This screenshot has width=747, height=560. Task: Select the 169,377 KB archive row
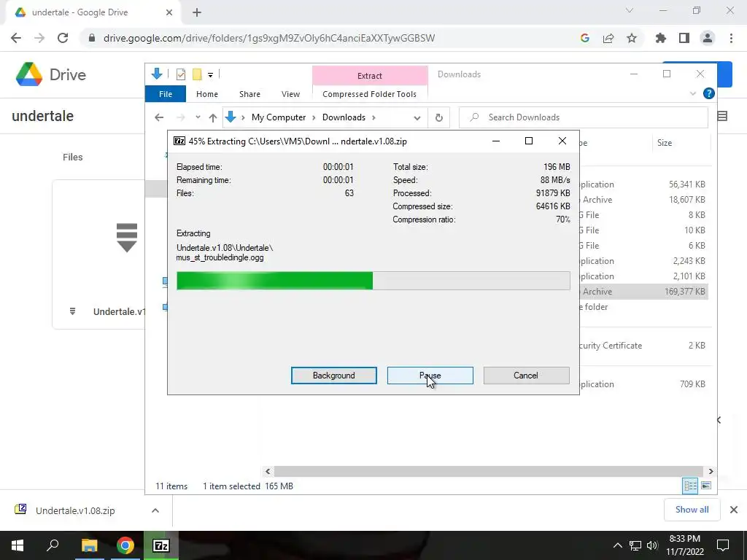643,292
